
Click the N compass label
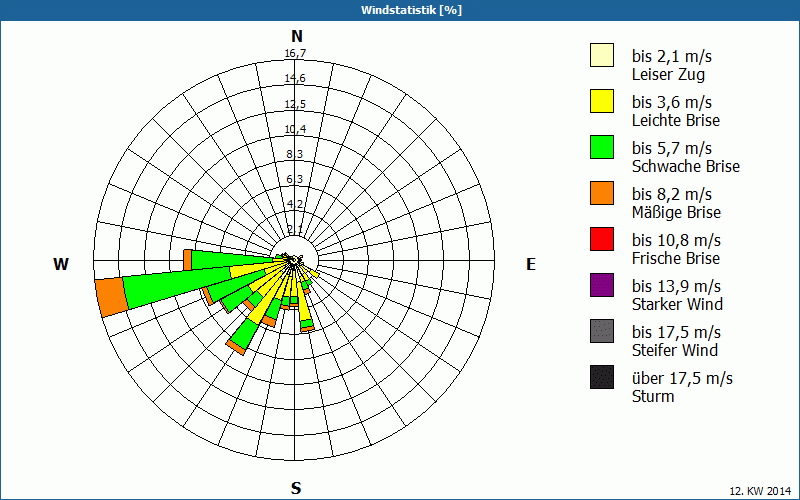[x=297, y=36]
